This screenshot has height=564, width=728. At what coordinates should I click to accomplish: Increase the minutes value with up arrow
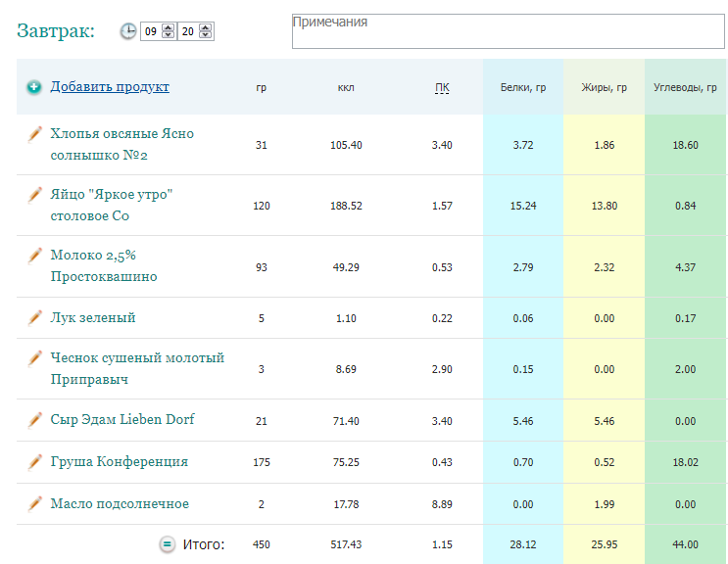pos(205,27)
